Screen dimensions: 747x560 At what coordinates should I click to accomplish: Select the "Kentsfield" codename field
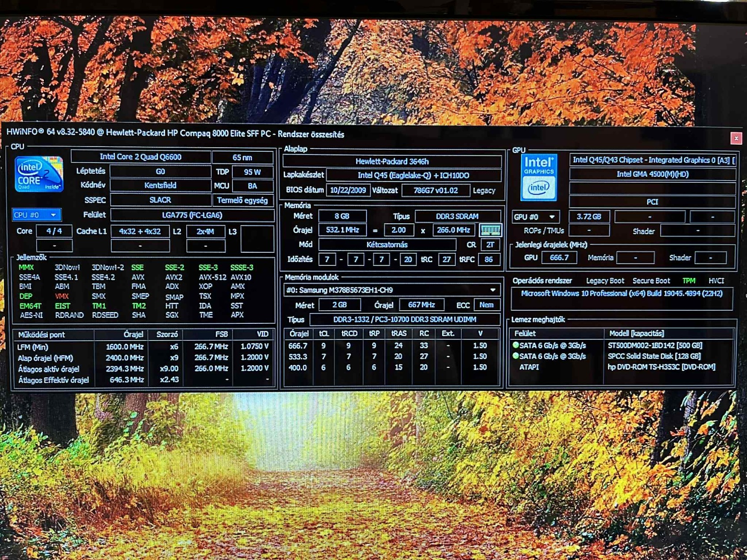click(160, 185)
